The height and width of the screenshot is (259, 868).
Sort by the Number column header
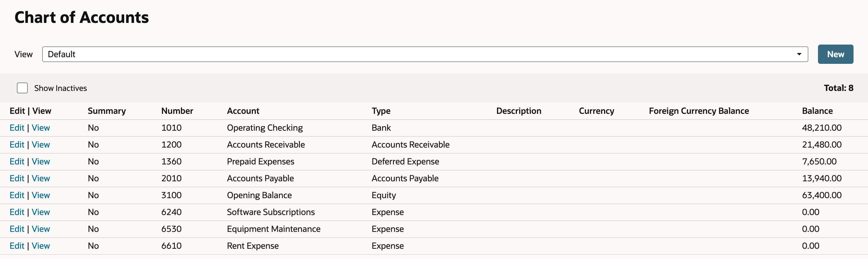pos(177,111)
